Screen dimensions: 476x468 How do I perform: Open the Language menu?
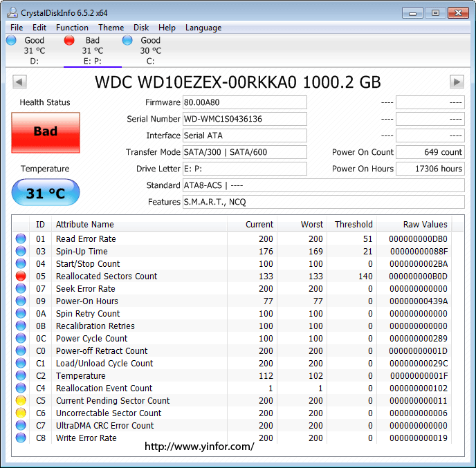[x=203, y=28]
